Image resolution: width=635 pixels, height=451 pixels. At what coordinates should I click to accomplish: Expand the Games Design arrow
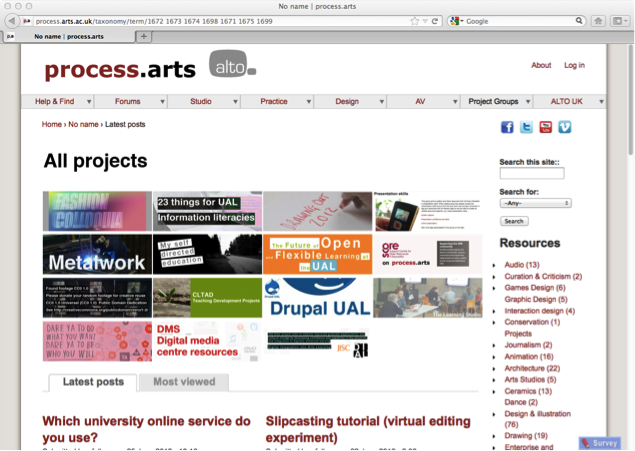(x=494, y=288)
